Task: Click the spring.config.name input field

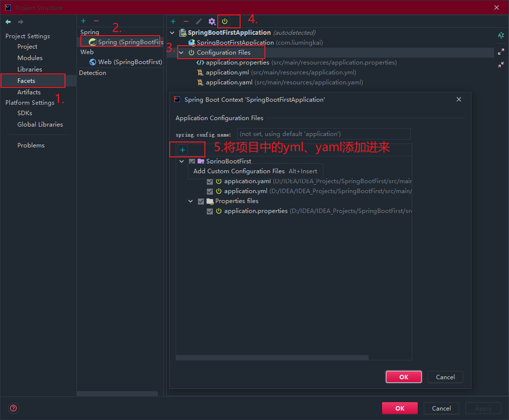Action: [x=324, y=134]
